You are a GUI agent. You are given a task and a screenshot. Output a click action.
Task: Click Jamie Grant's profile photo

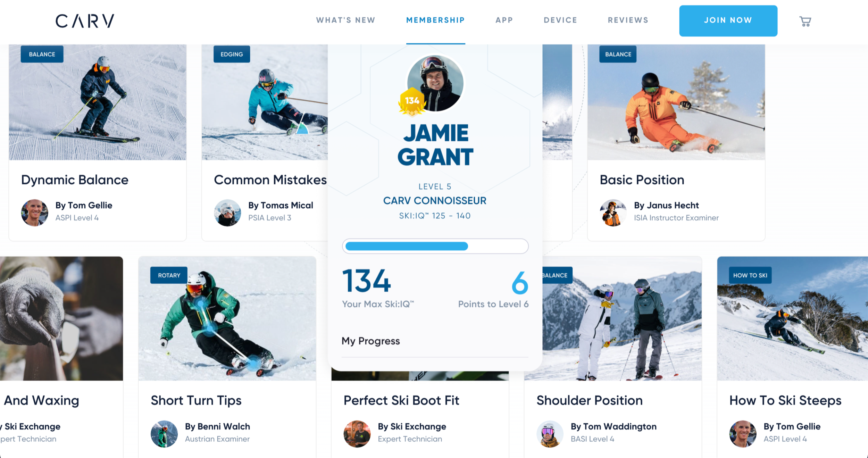435,83
